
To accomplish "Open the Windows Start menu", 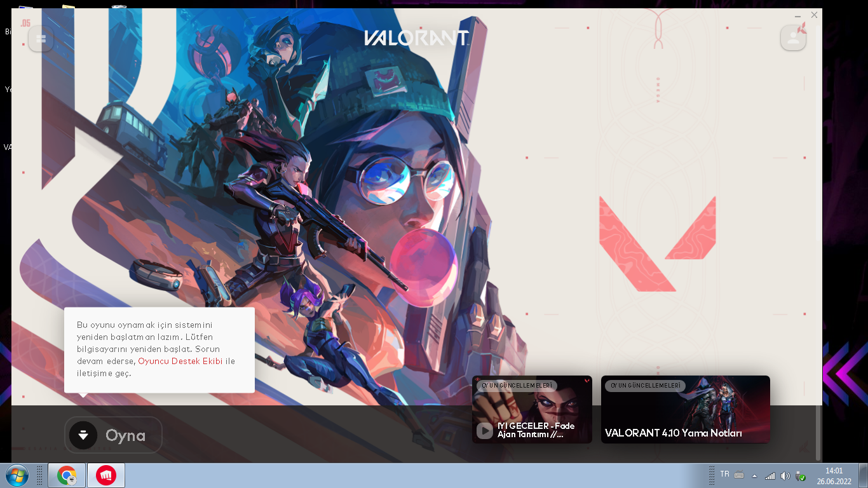I will click(17, 475).
